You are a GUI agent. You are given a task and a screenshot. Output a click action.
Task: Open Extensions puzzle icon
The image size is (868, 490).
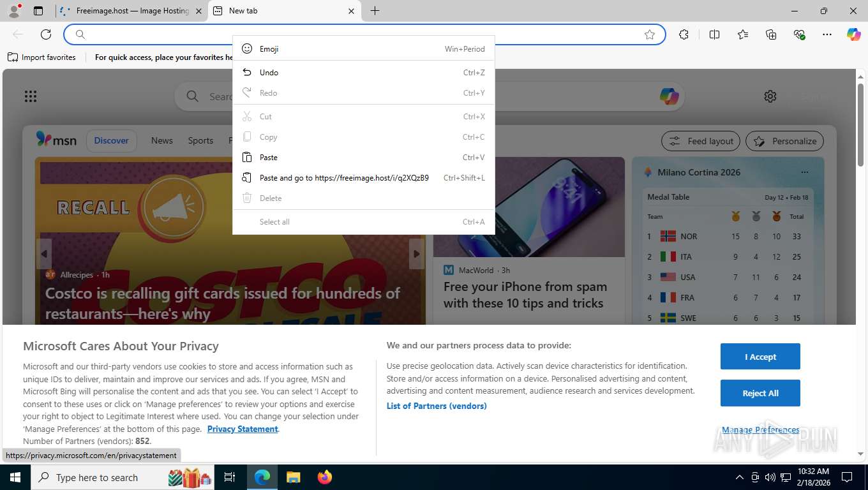pyautogui.click(x=684, y=34)
